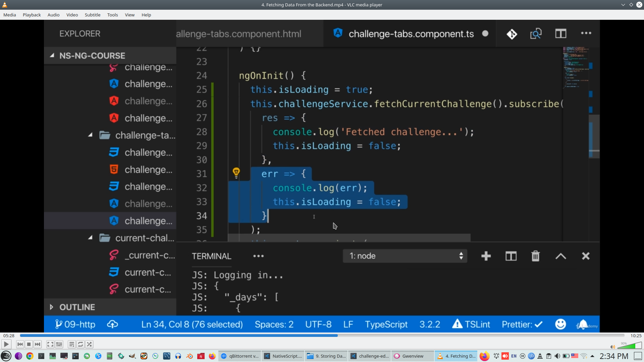Image resolution: width=644 pixels, height=362 pixels.
Task: Mute audio using the speaker icon
Action: tap(612, 347)
